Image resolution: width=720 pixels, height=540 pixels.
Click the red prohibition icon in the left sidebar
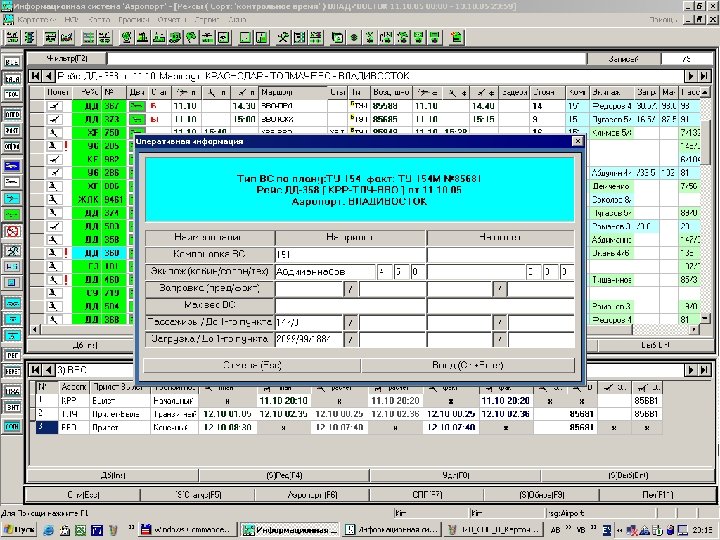13,232
